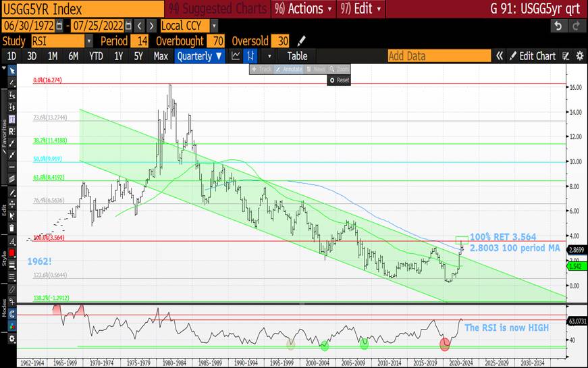Viewport: 588px width, 368px height.
Task: Click the Oversold 30 input field
Action: (x=280, y=41)
